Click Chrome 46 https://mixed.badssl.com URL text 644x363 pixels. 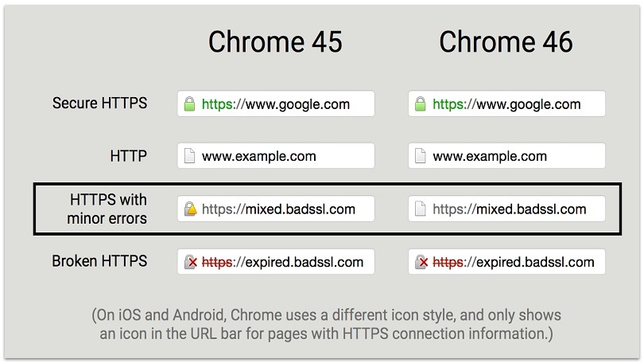point(510,210)
